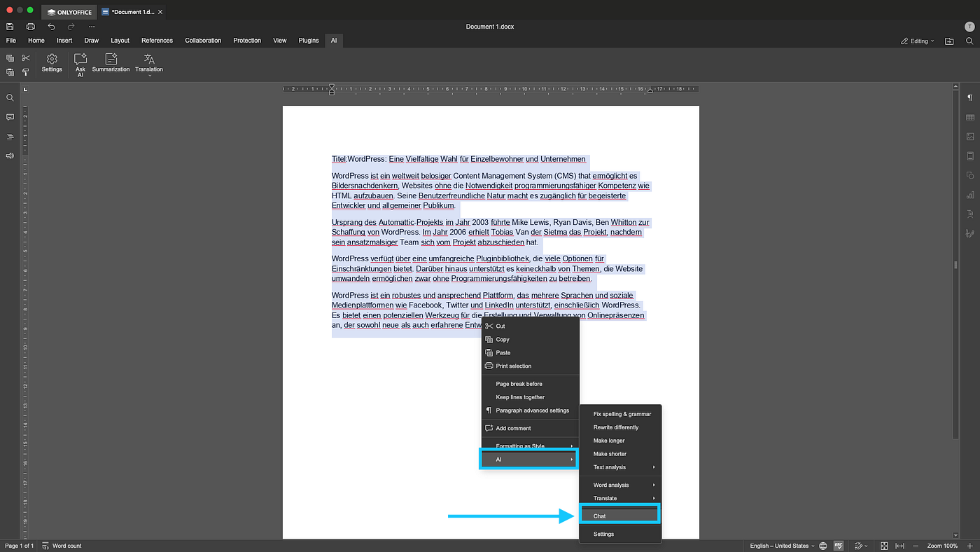The height and width of the screenshot is (552, 980).
Task: Switch to the Collaboration tab
Action: click(203, 41)
